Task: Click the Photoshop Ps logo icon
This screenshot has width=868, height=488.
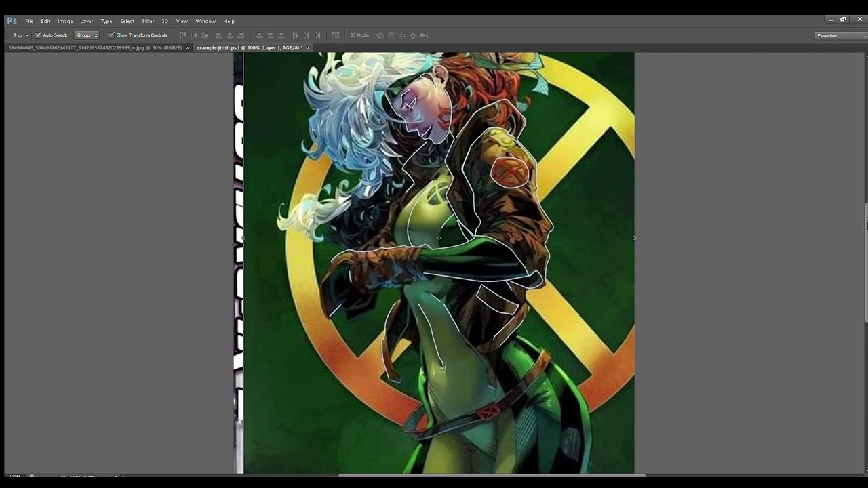Action: coord(12,20)
